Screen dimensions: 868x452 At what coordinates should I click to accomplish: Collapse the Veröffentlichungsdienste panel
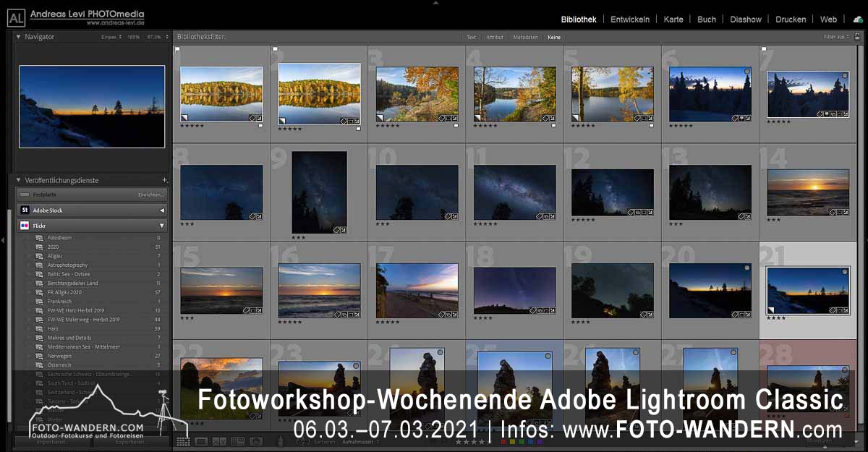point(19,180)
